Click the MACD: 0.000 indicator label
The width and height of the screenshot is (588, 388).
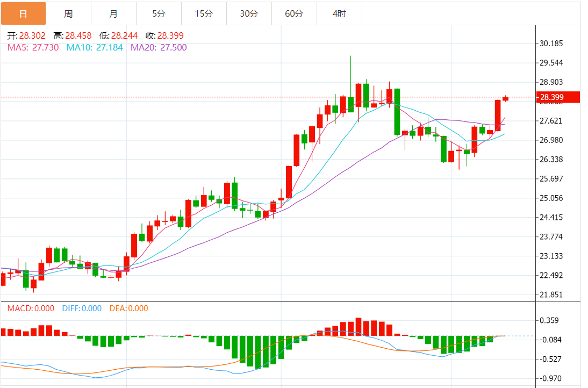[x=31, y=308]
